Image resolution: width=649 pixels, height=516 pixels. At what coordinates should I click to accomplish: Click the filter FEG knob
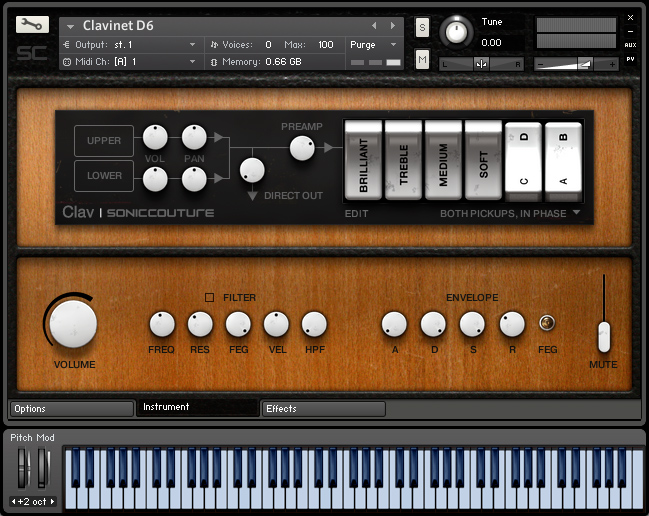tap(238, 324)
